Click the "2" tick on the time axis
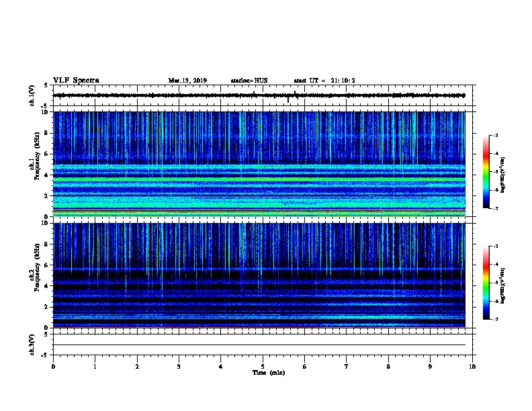Viewport: 532px width, 411px height. (137, 367)
